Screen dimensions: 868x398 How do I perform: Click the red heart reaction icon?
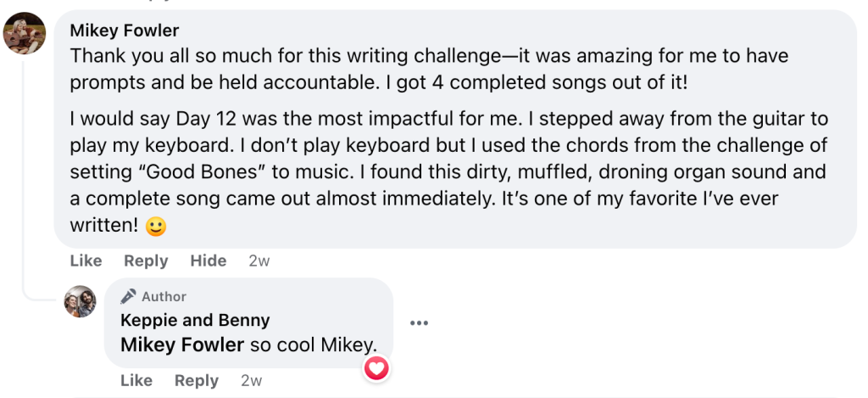pos(376,367)
